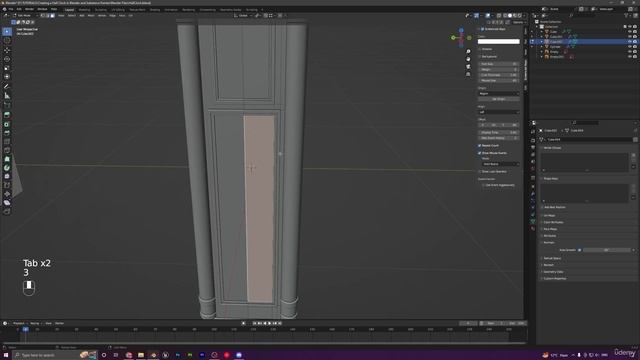640x360 pixels.
Task: Select the Annotate pencil tool
Action: [7, 86]
